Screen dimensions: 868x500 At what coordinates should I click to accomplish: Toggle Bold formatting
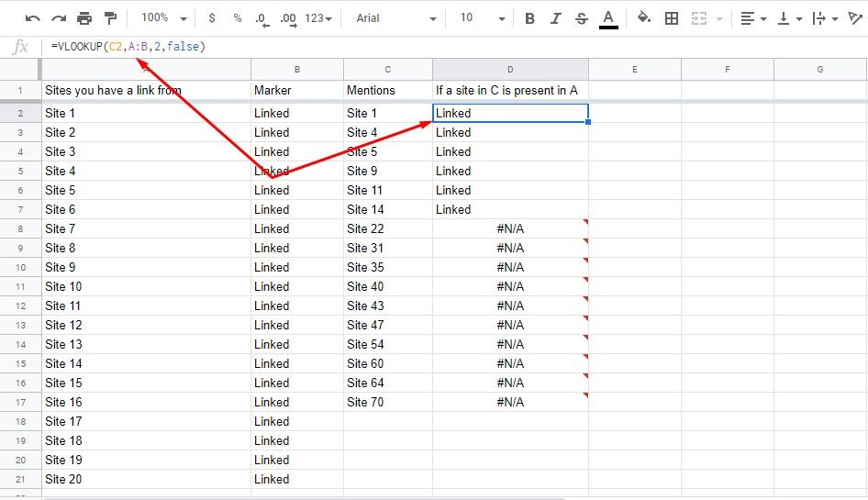tap(529, 18)
